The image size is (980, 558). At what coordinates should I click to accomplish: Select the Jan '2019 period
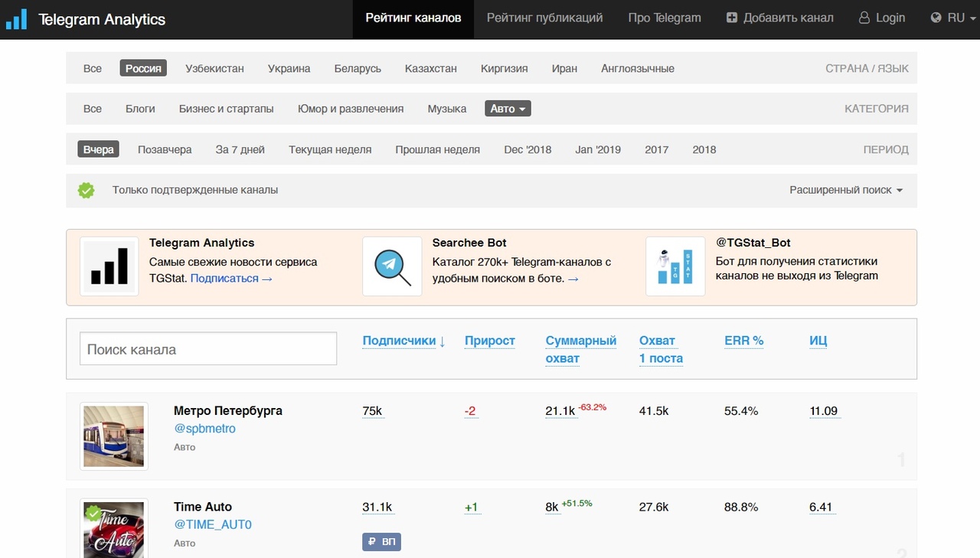click(598, 149)
